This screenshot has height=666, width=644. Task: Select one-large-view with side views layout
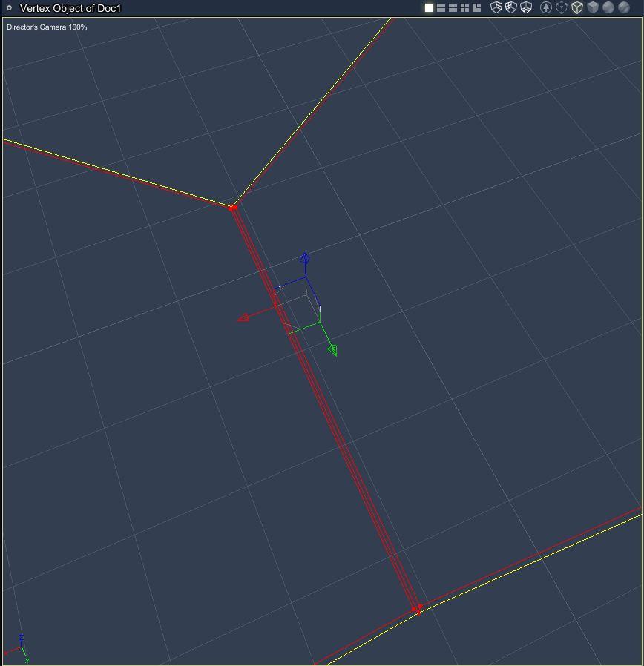[476, 7]
